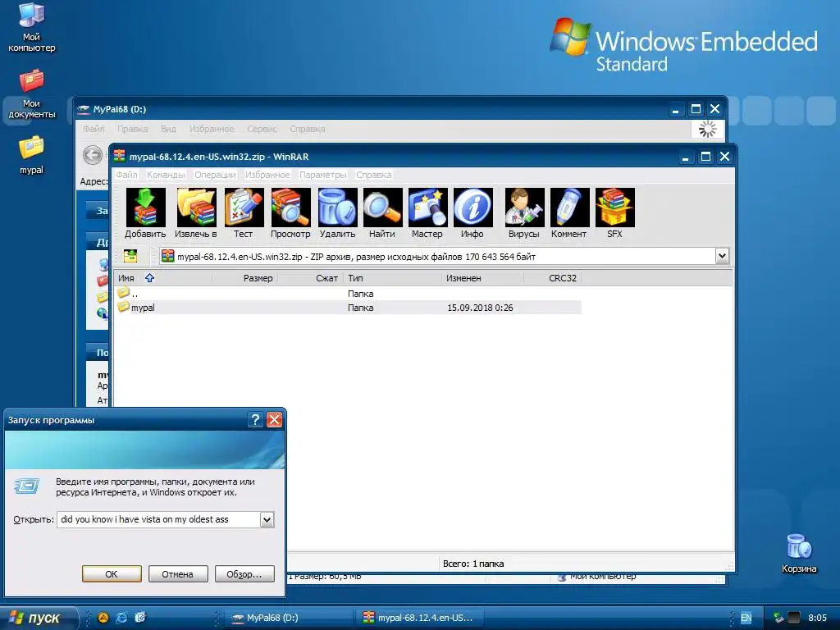
Task: Sort by the Сжат column header
Action: pos(311,278)
